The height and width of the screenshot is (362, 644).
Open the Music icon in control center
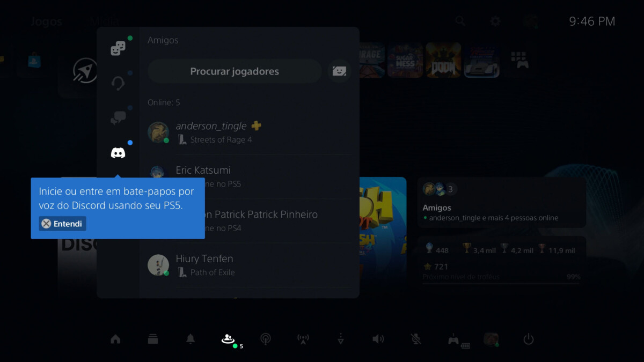coord(266,339)
